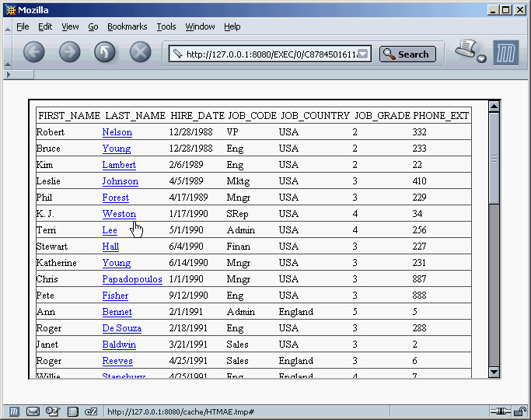This screenshot has height=420, width=531.
Task: Stop loading the page
Action: [x=140, y=52]
